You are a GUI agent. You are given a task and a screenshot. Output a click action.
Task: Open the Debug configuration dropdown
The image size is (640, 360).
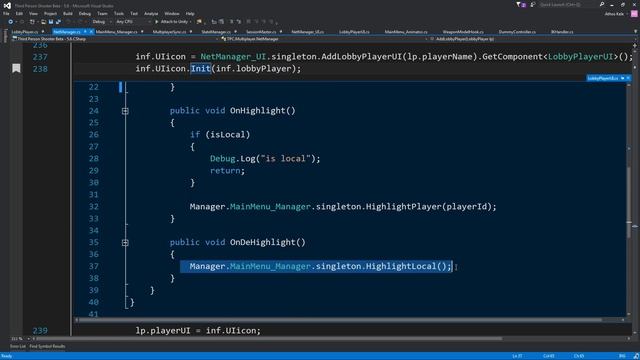tap(110, 22)
